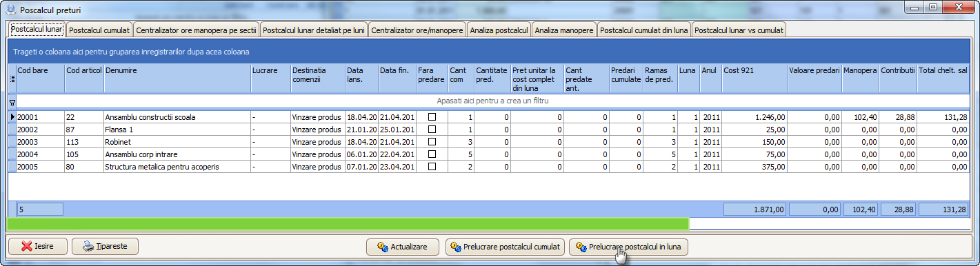Click the printer icon on Tipareste

click(x=88, y=246)
